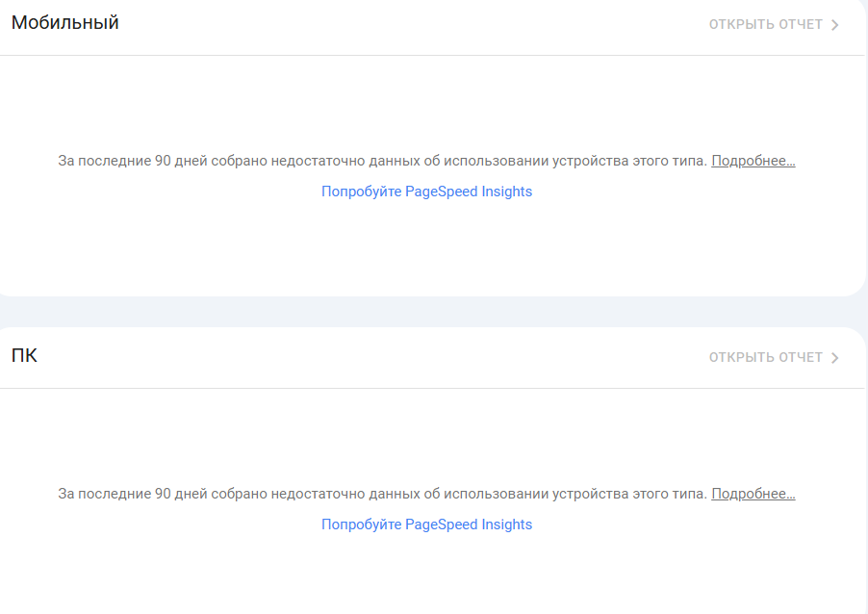Follow the Подробнее link in the ПК card
The height and width of the screenshot is (614, 868).
753,494
